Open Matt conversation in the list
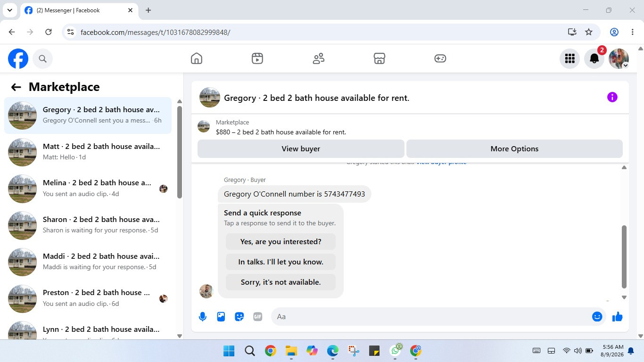Viewport: 644px width, 362px height. (x=88, y=152)
